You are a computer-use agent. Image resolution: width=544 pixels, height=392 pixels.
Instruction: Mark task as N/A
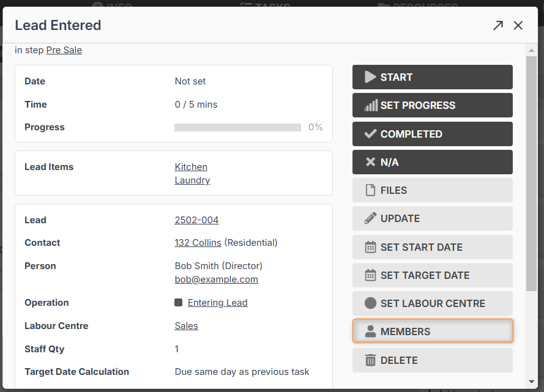432,162
